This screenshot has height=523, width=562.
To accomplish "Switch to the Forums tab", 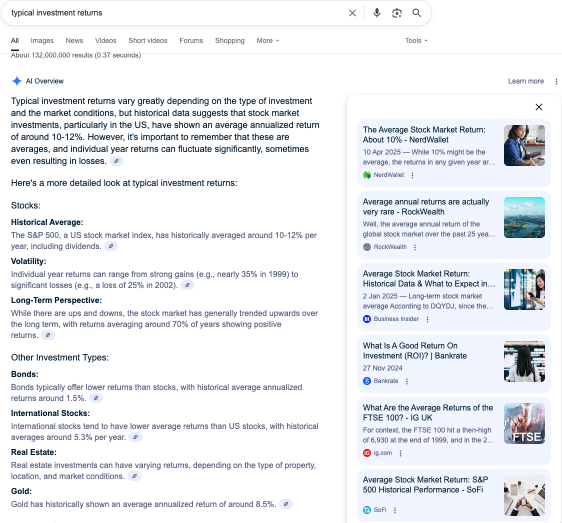I will [x=191, y=41].
